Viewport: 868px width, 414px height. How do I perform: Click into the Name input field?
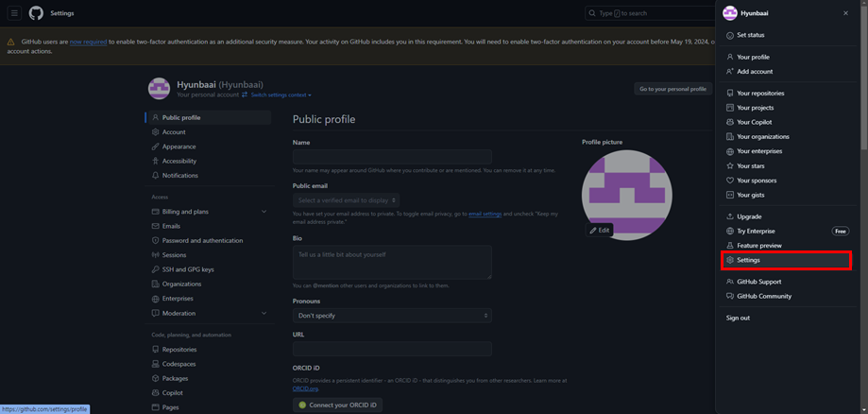point(392,156)
